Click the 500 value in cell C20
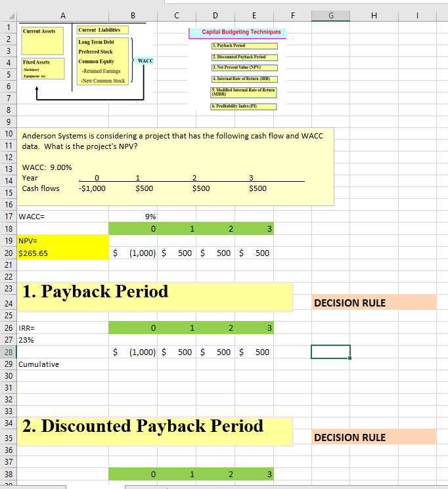Viewport: 448px width, 489px height. [x=177, y=253]
